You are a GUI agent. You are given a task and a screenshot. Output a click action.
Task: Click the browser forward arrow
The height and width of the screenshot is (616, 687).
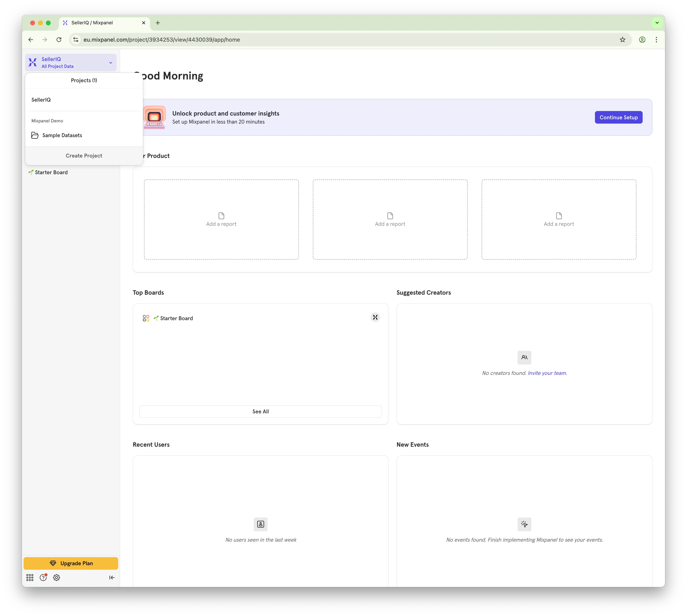click(x=45, y=40)
